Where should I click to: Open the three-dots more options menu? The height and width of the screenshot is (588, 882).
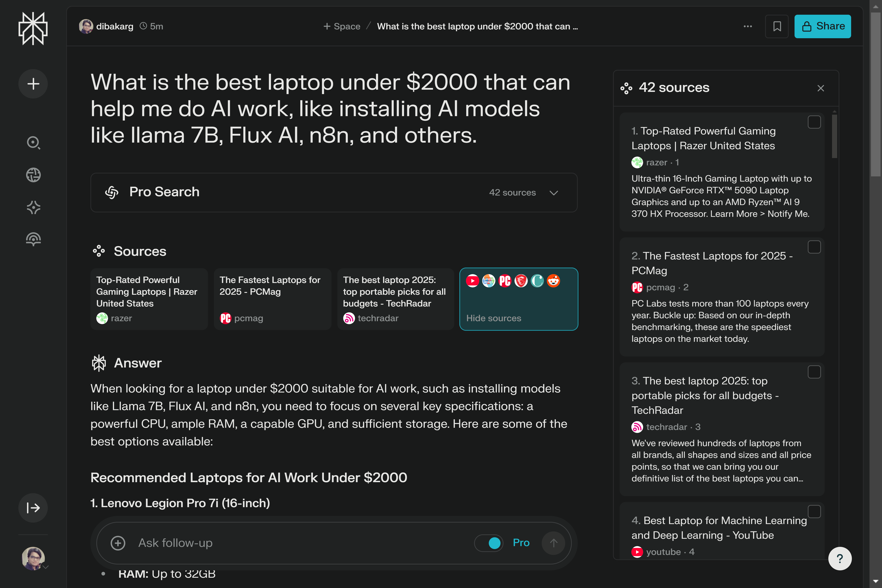coord(748,26)
